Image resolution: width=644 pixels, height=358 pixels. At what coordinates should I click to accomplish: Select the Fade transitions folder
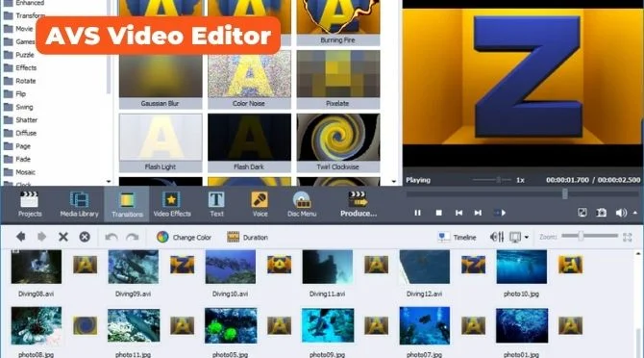[17, 159]
